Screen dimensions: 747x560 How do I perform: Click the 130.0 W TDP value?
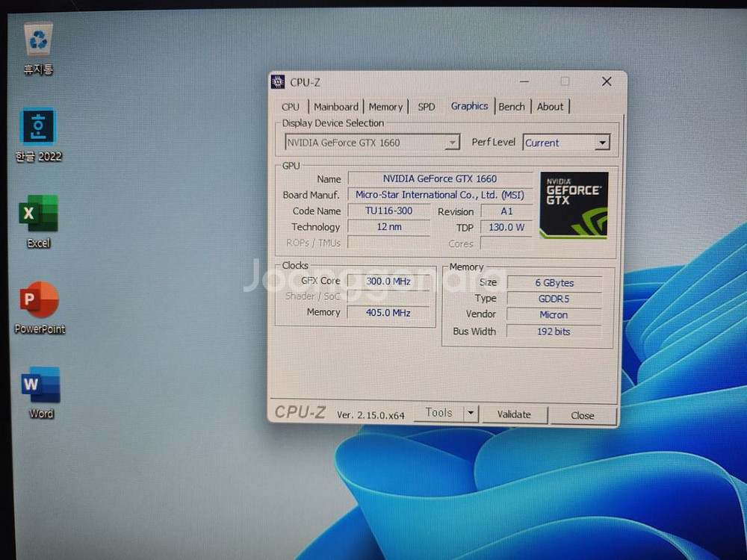click(x=507, y=227)
